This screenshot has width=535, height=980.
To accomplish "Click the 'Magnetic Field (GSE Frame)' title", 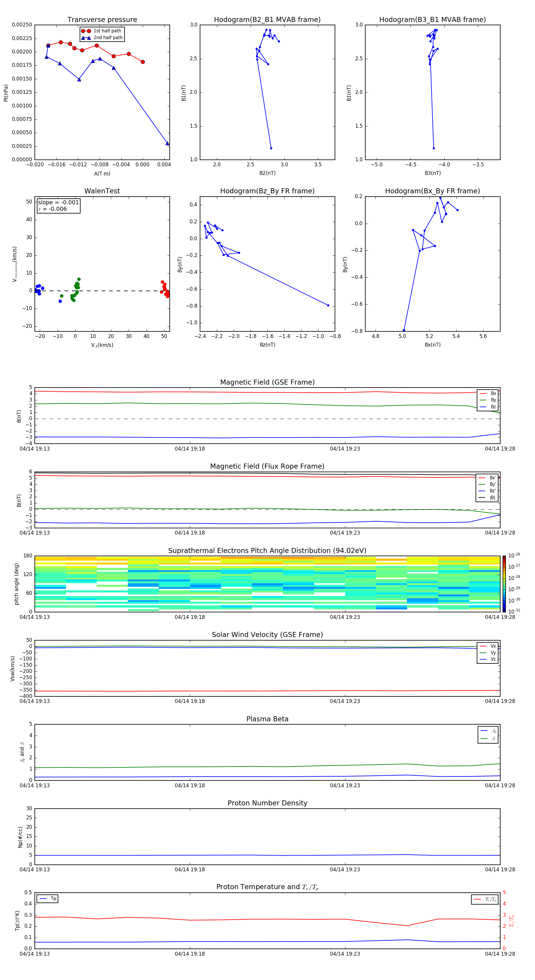I will pos(267,382).
